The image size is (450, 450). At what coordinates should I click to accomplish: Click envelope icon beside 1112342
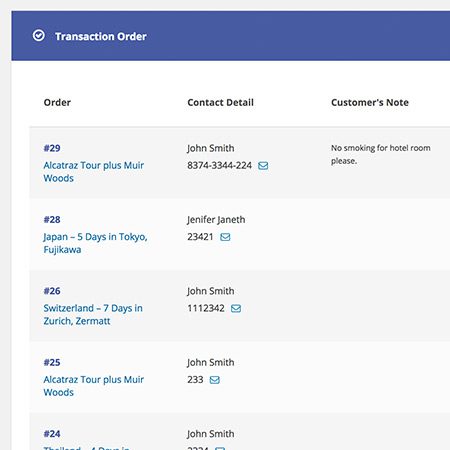pos(236,308)
